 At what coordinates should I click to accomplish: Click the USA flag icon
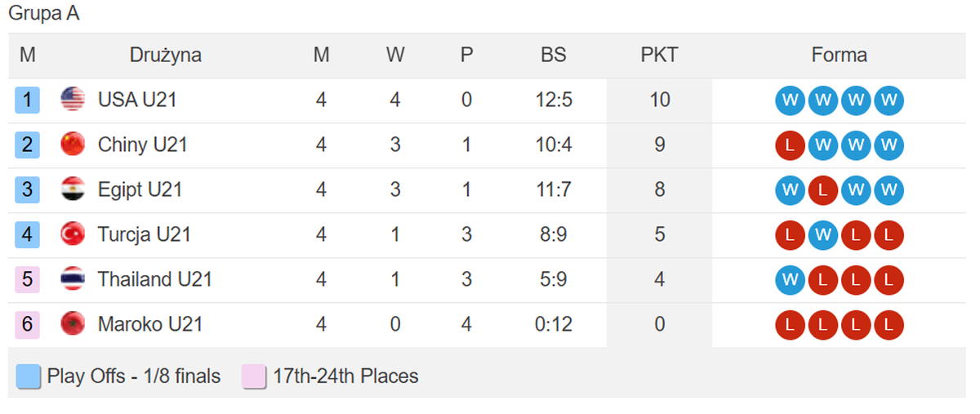pos(73,100)
